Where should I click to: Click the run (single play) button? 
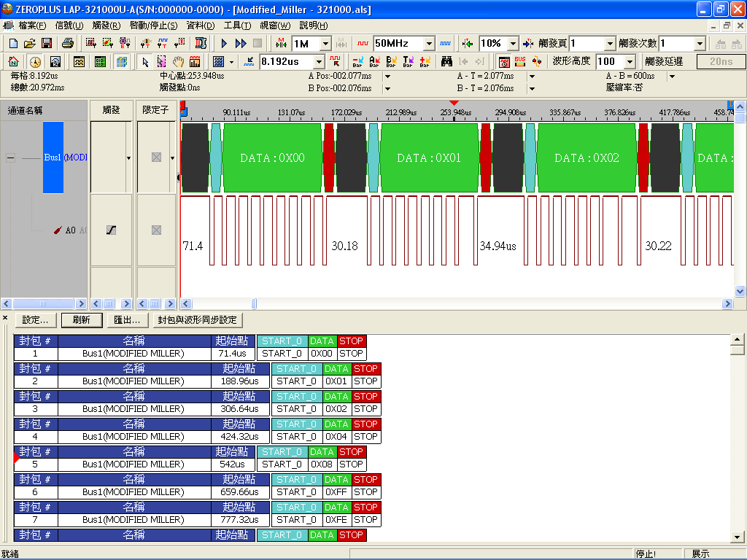tap(224, 43)
